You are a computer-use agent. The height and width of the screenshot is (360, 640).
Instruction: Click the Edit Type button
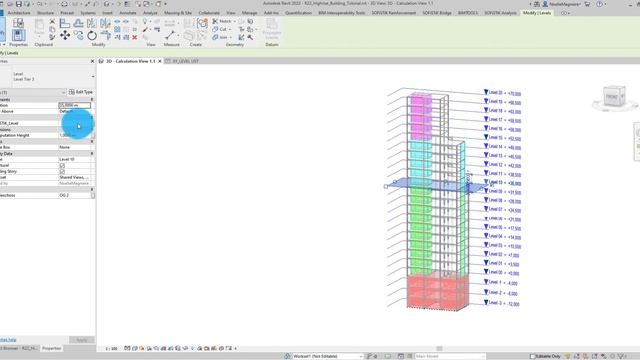(x=81, y=92)
